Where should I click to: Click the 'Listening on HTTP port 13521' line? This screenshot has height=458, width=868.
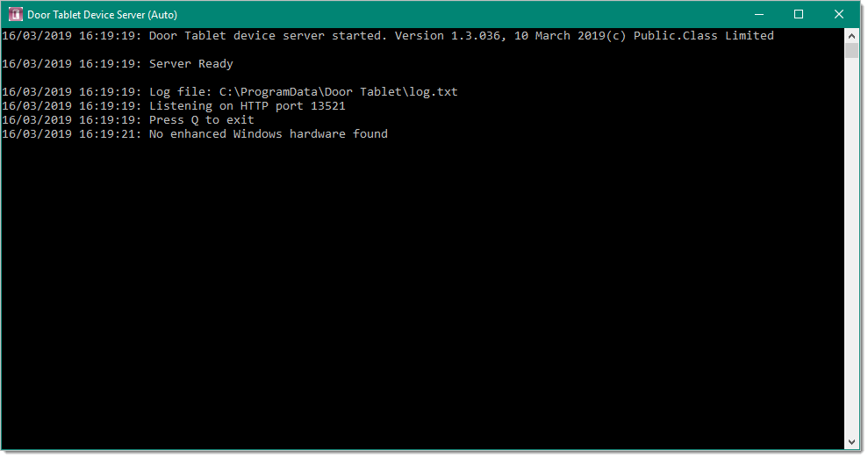[x=174, y=106]
